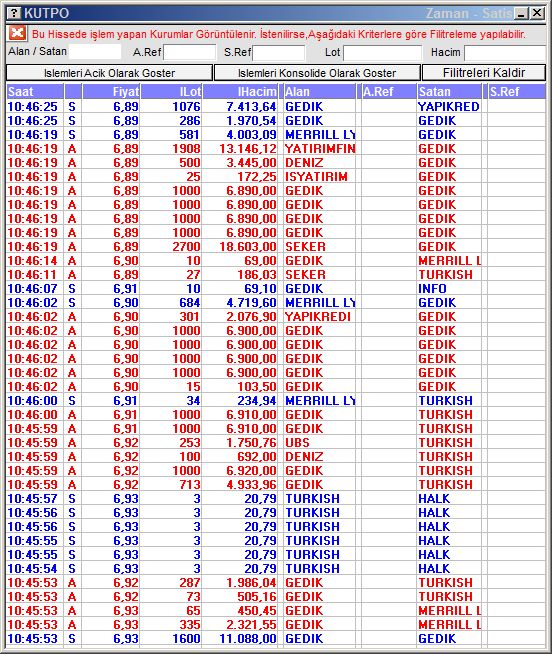Select the time cell 10:45:54

35,568
